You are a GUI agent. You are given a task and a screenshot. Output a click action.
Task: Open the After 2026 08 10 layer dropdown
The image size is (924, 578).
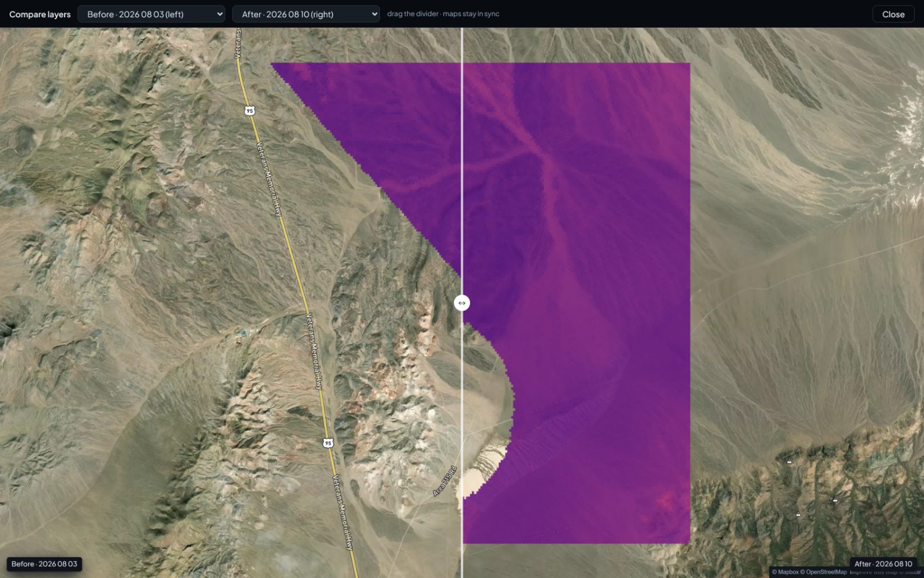[306, 14]
